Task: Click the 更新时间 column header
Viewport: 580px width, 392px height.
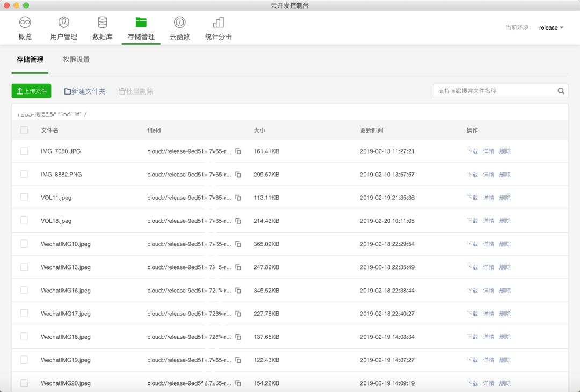Action: point(372,130)
